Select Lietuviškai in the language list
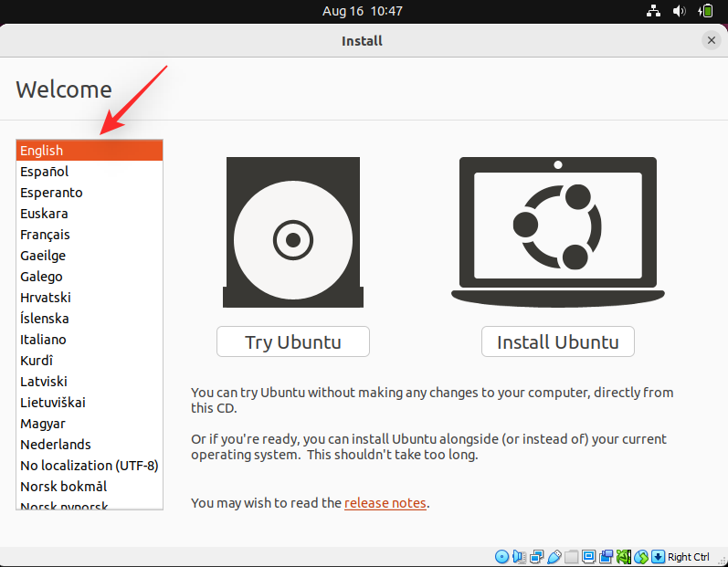Image resolution: width=728 pixels, height=567 pixels. tap(90, 403)
